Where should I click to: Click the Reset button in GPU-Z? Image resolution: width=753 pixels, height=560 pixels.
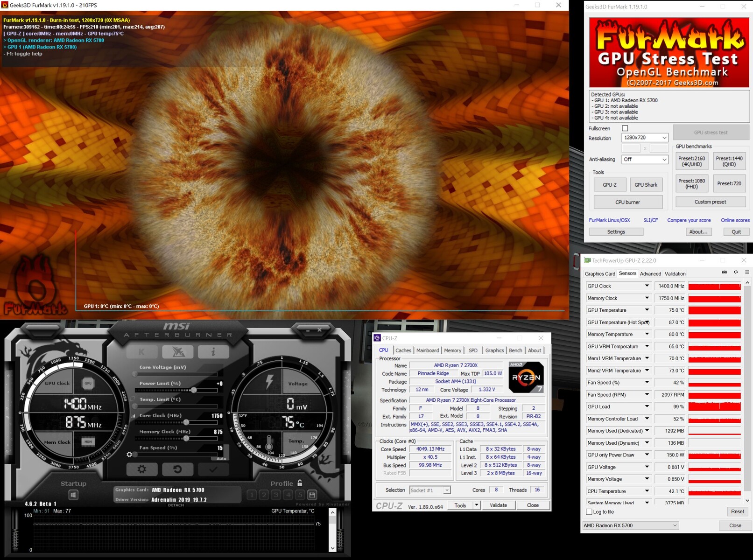coord(738,512)
